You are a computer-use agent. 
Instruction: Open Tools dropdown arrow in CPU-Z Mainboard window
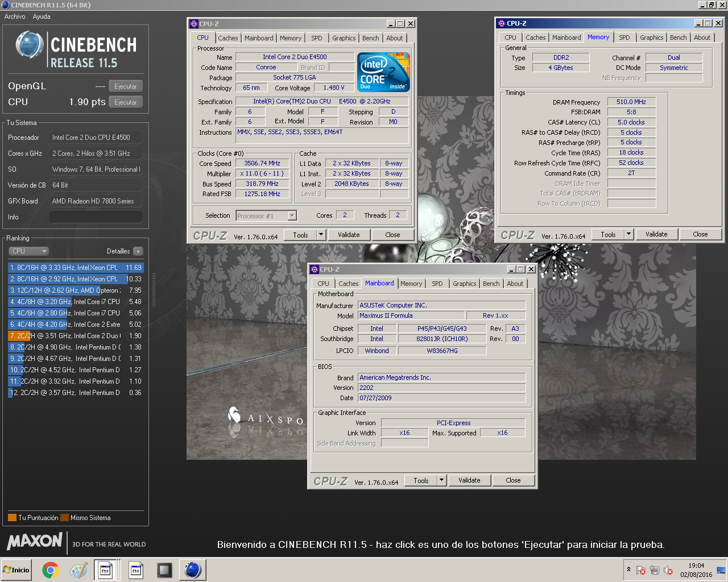441,480
